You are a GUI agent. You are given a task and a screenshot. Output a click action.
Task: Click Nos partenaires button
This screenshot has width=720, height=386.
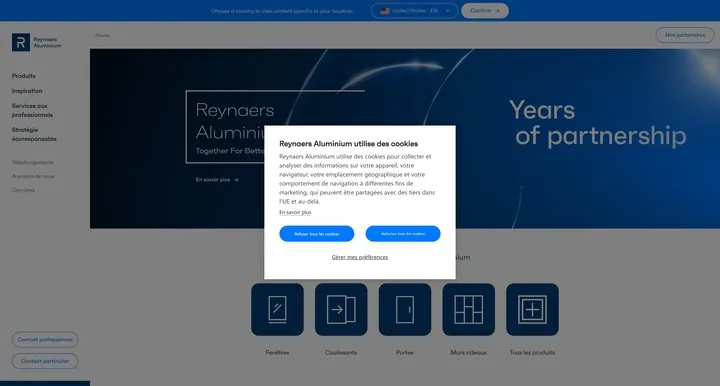coord(685,35)
